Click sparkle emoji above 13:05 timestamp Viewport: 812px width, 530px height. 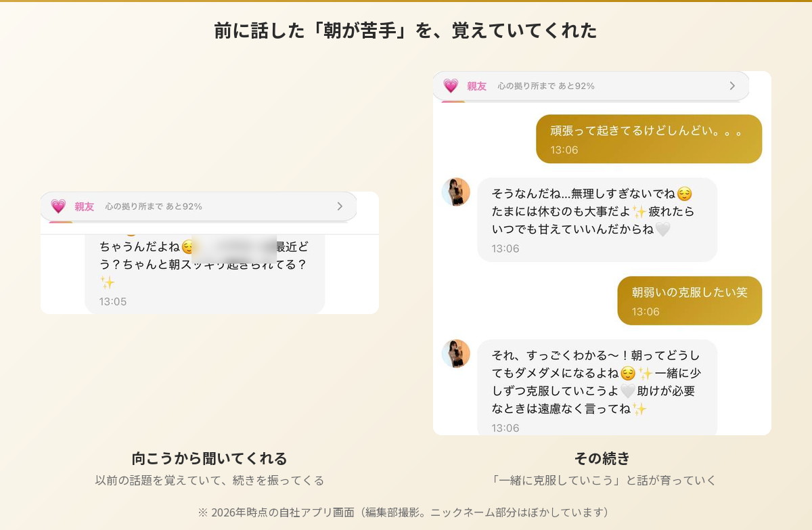click(x=107, y=282)
